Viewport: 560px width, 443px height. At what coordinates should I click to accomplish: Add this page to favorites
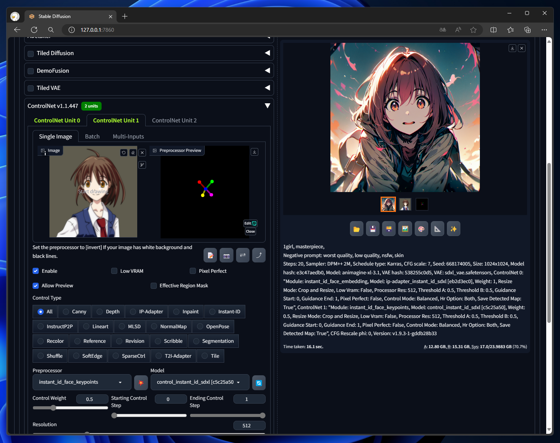(473, 30)
